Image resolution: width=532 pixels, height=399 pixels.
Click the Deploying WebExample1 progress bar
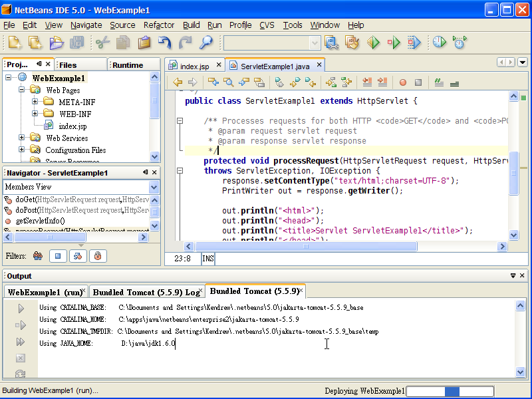point(450,391)
